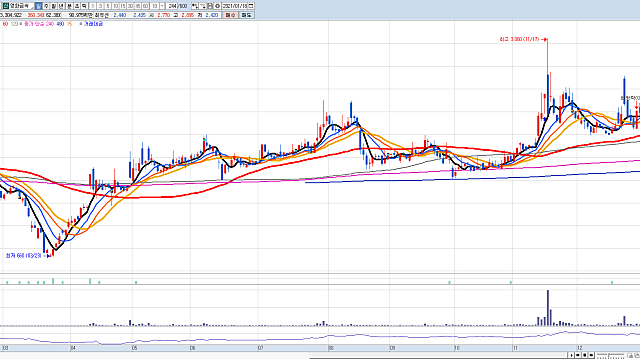
Task: Click the 60 moving average legend label
Action: (x=5, y=24)
